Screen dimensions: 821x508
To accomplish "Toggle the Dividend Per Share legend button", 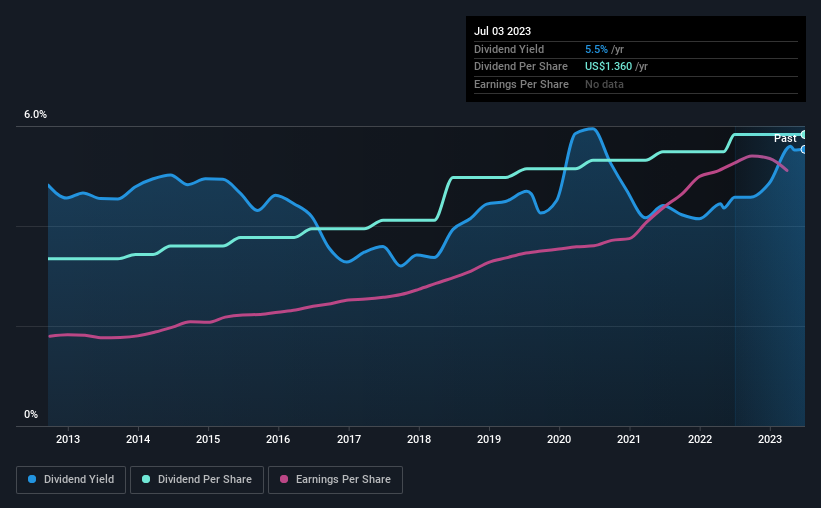I will pos(197,480).
